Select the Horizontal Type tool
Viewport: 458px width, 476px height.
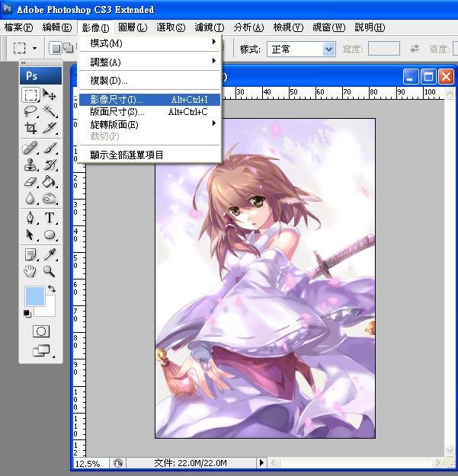[50, 219]
